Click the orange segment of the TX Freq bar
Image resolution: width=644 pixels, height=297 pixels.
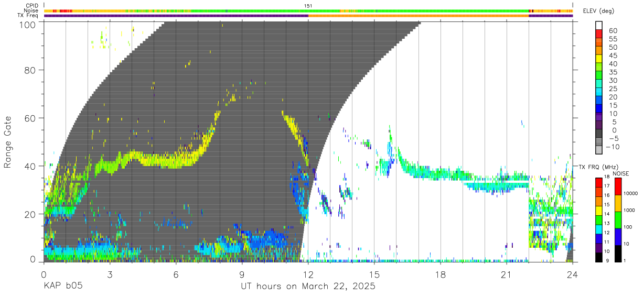click(418, 16)
